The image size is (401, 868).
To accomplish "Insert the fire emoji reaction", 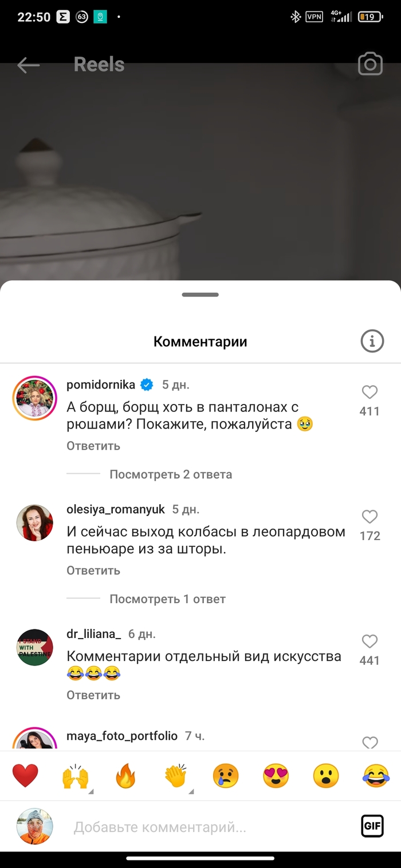I will (125, 776).
